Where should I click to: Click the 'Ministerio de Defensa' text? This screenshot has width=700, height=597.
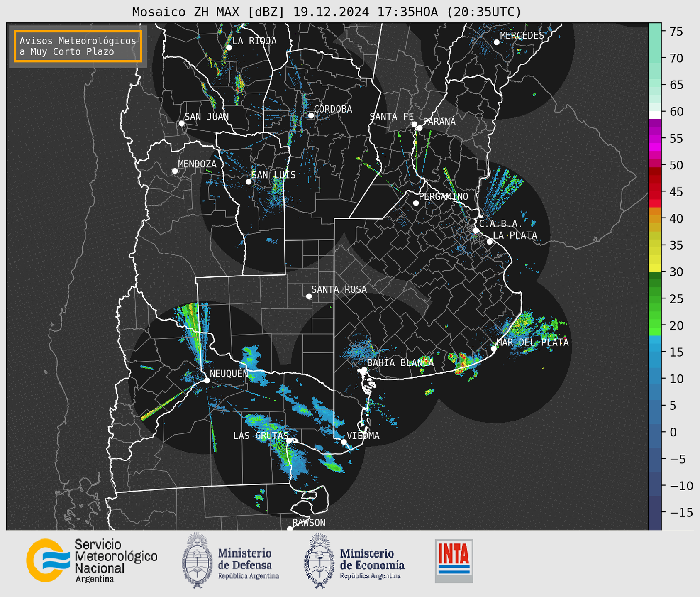245,559
